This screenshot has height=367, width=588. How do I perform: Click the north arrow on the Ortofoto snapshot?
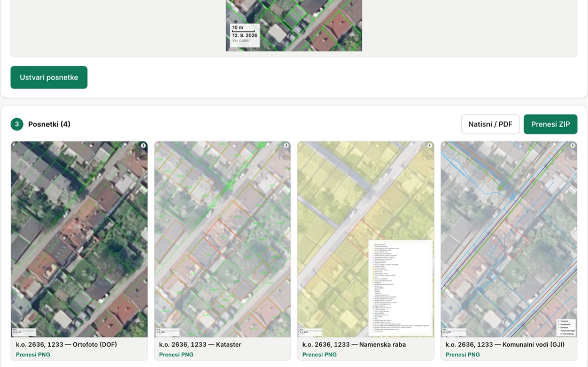[x=143, y=145]
